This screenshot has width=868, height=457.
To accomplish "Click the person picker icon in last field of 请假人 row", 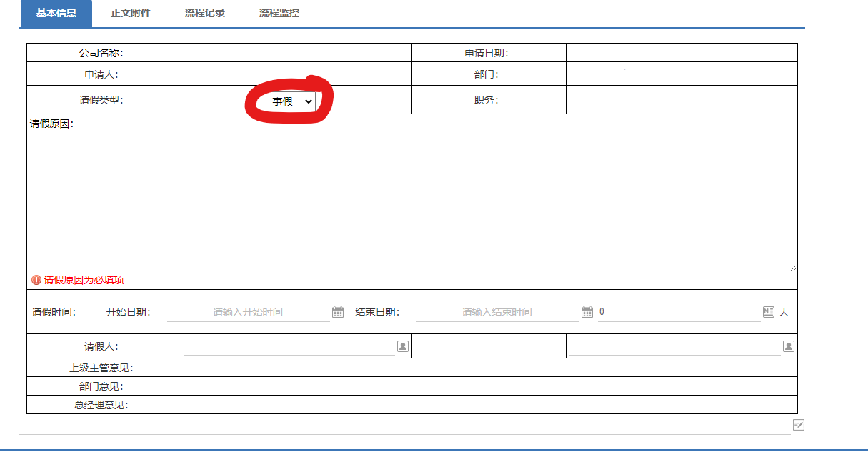I will click(789, 346).
